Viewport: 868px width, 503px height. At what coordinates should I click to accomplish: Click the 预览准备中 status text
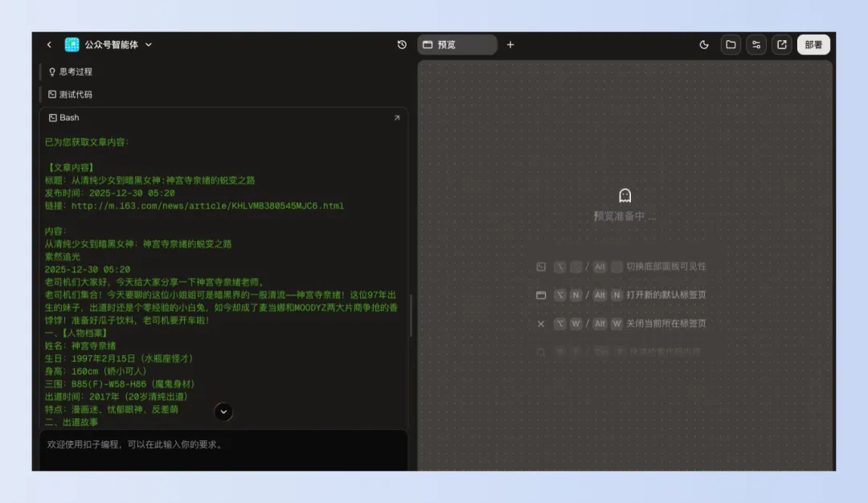point(625,216)
